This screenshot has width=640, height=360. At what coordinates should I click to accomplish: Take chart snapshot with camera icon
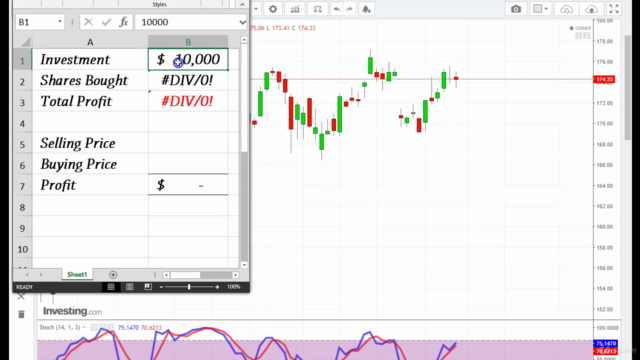pos(516,9)
